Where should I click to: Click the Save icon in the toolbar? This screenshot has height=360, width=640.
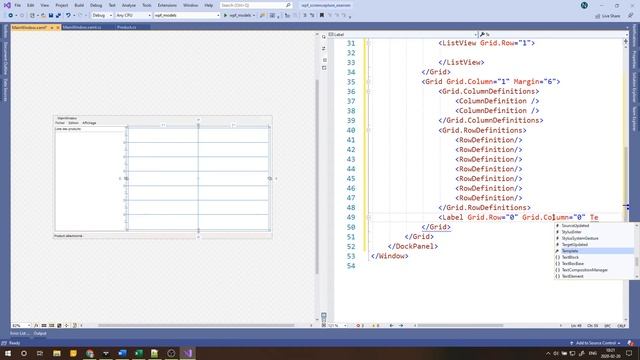pyautogui.click(x=51, y=15)
